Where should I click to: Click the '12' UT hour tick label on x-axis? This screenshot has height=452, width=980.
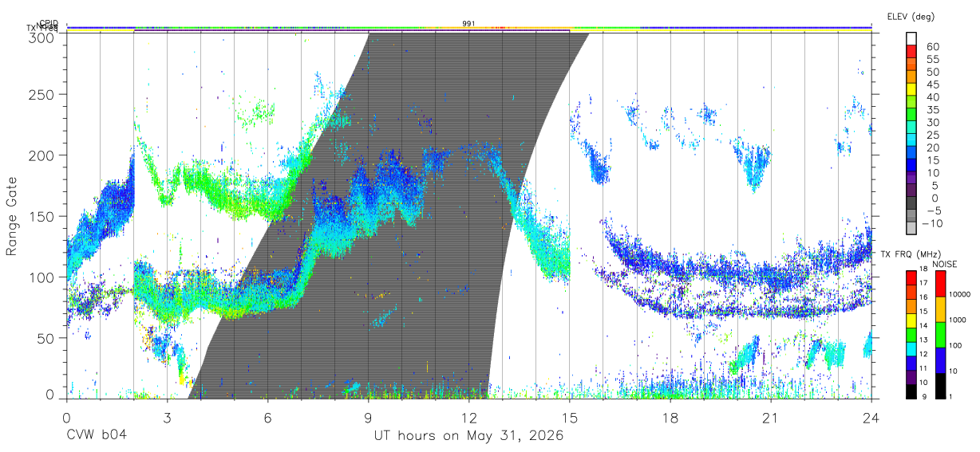point(468,417)
